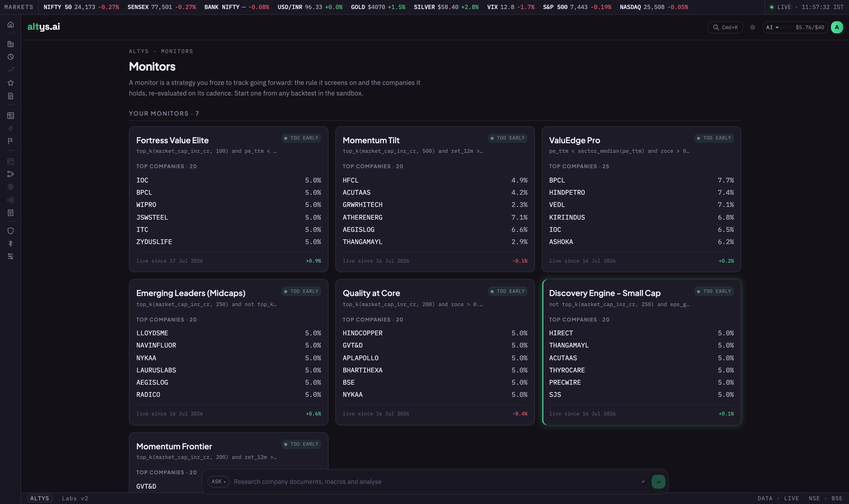Select HFCL in Momentum Tilt
The height and width of the screenshot is (504, 849).
(435, 180)
